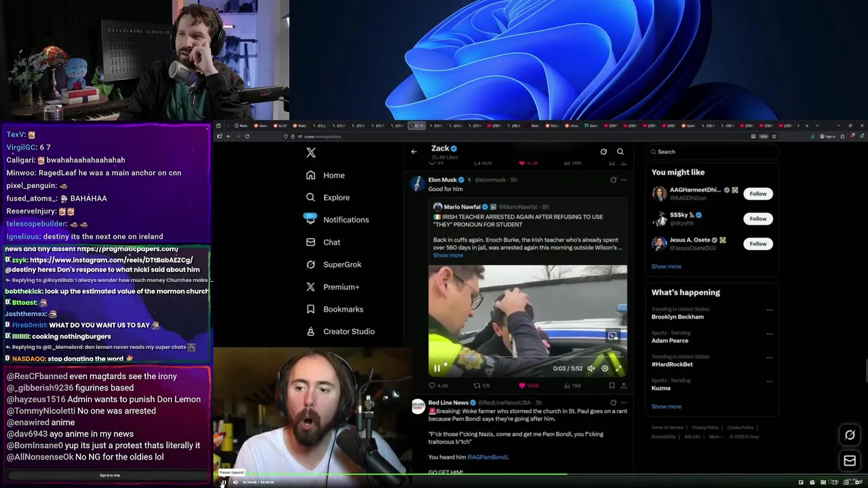
Task: Bookmark page with star icon
Action: coord(774,136)
